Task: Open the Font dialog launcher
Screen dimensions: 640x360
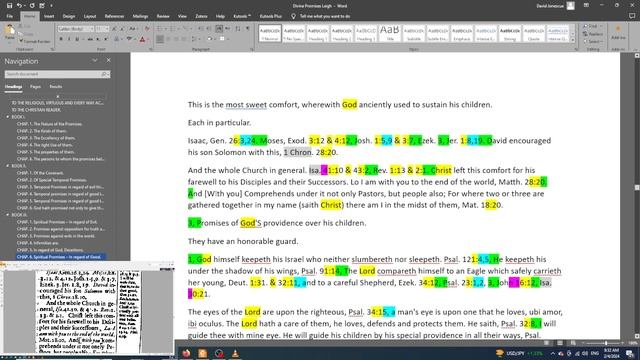Action: [151, 49]
